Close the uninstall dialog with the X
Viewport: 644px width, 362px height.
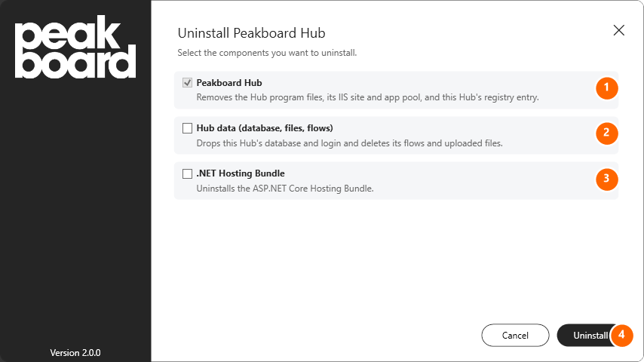(x=618, y=30)
